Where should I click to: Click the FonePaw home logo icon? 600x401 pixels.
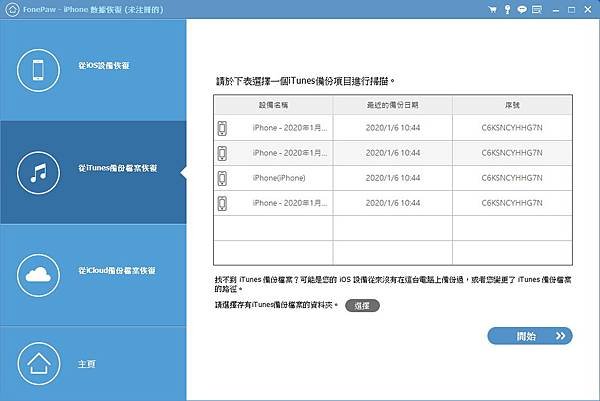coord(12,10)
